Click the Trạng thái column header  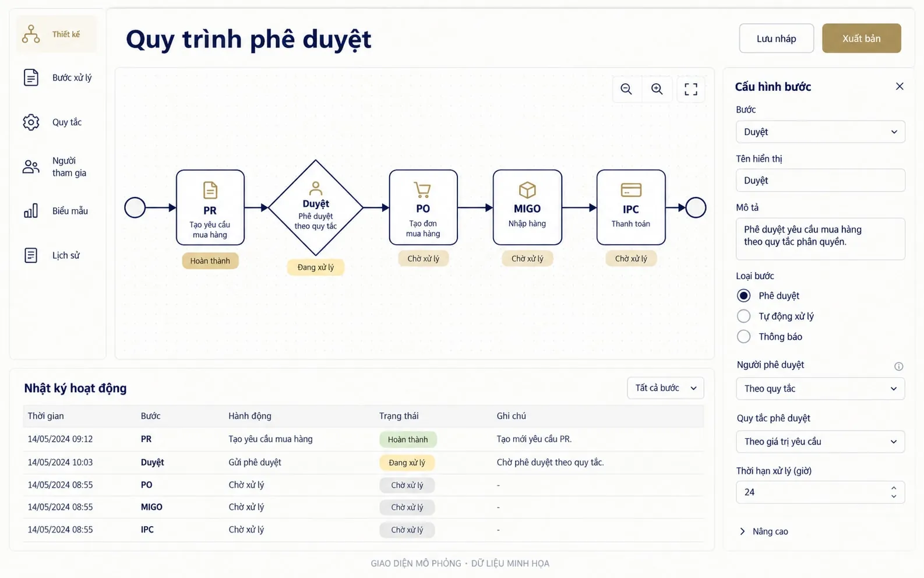coord(399,416)
